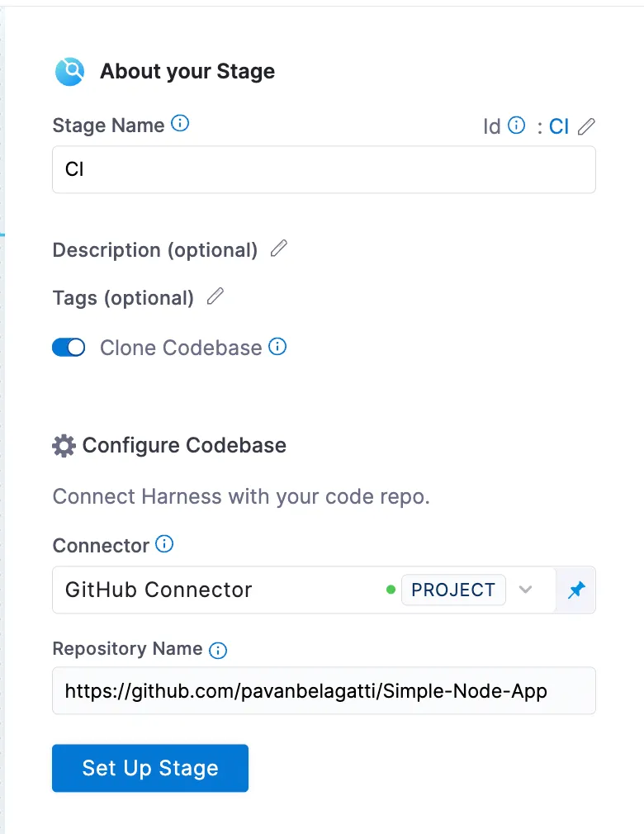This screenshot has height=834, width=644.
Task: Click the Clone Codebase info icon
Action: click(278, 347)
